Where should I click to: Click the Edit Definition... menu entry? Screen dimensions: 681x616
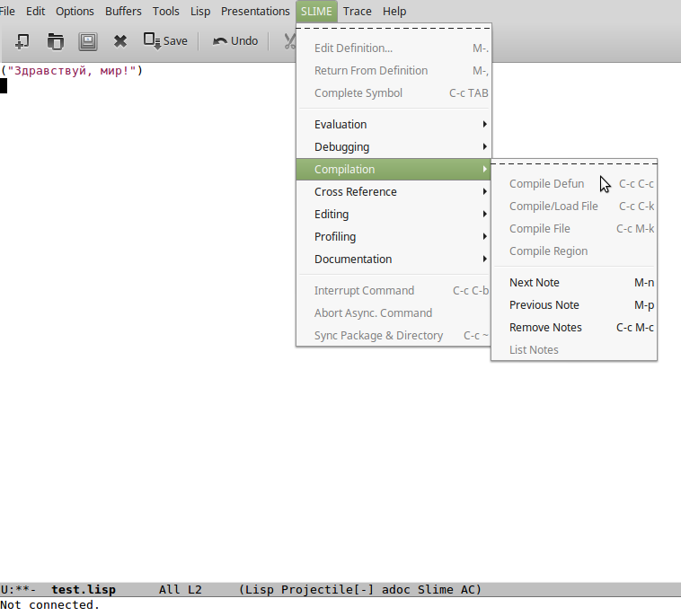point(394,48)
